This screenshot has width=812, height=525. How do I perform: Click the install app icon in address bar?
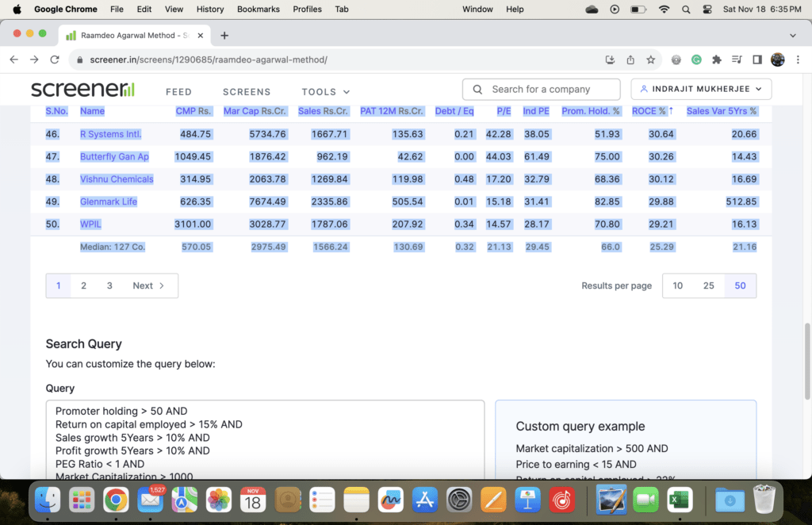[x=610, y=59]
